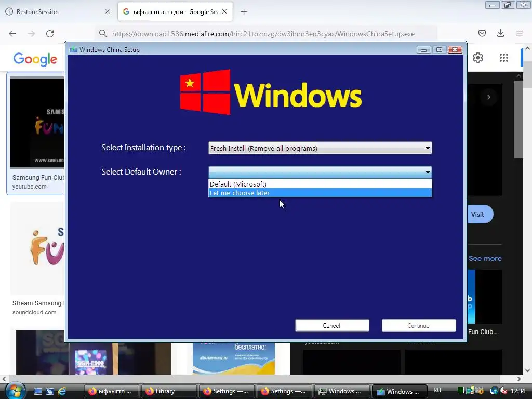Open the Google apps grid
532x399 pixels.
click(504, 58)
